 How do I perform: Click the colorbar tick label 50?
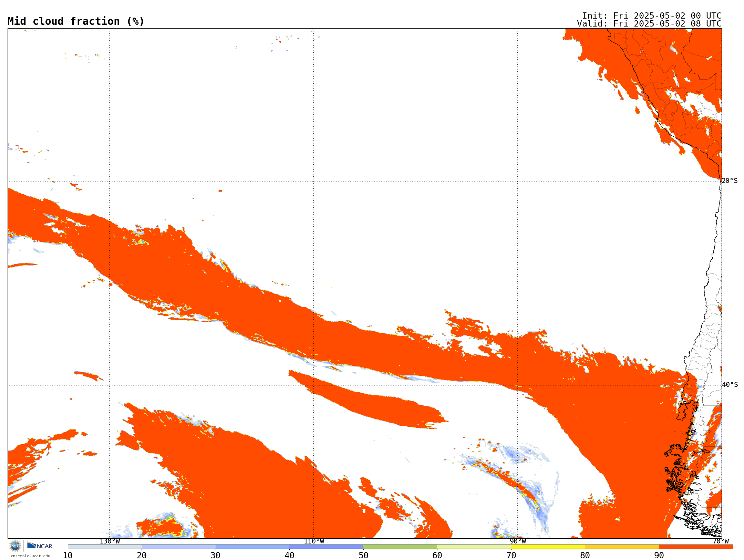363,555
